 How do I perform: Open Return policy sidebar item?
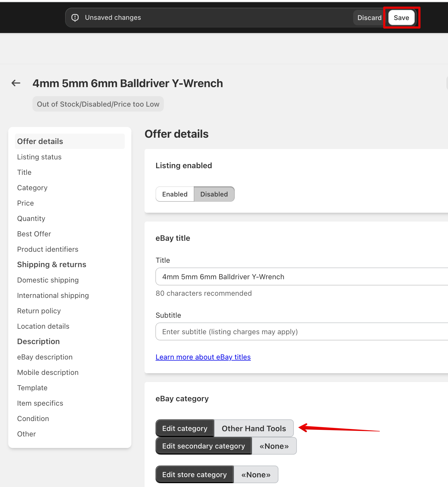(x=39, y=311)
